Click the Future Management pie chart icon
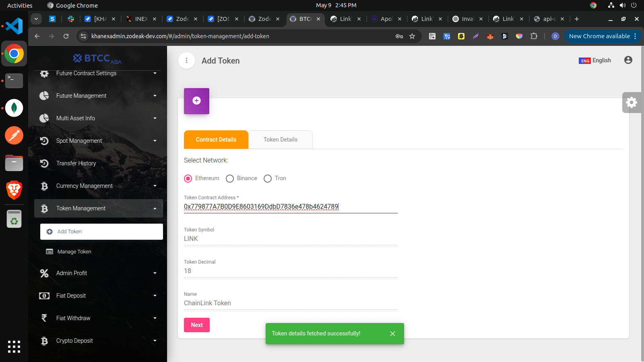 tap(44, 96)
